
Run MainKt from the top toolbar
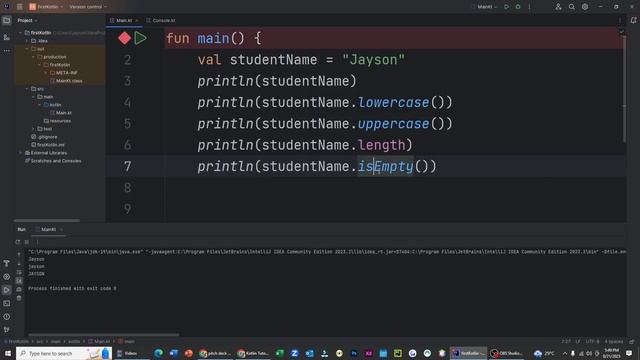click(507, 7)
